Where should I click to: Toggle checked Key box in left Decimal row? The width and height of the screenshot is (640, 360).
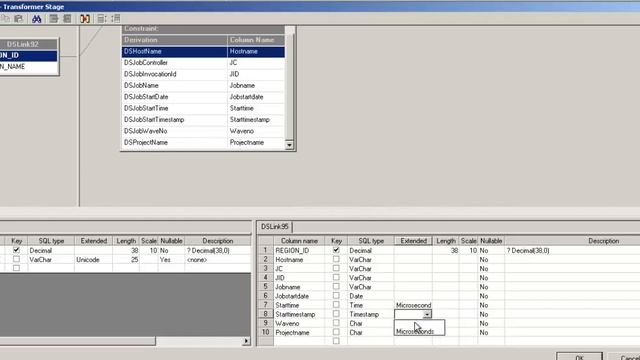coord(16,250)
